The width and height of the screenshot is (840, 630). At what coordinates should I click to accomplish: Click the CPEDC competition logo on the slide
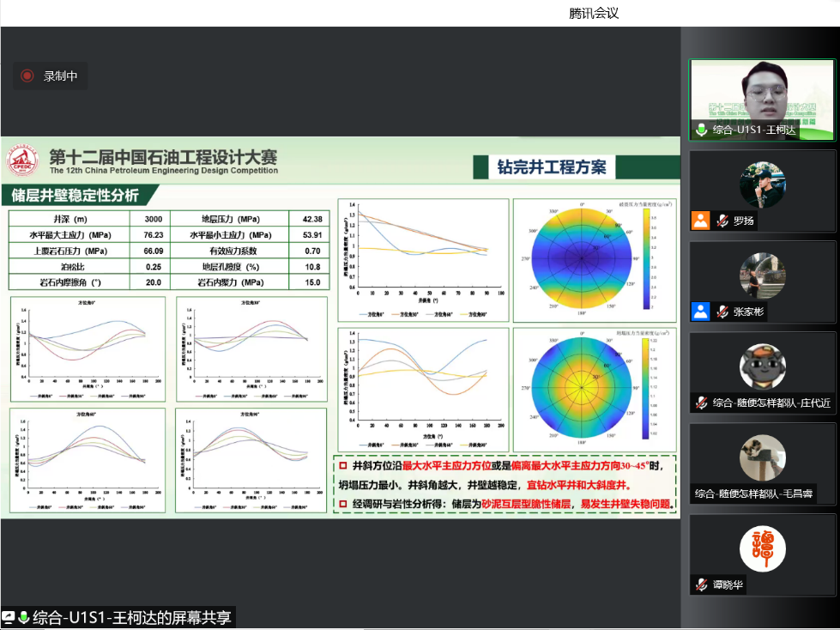25,160
